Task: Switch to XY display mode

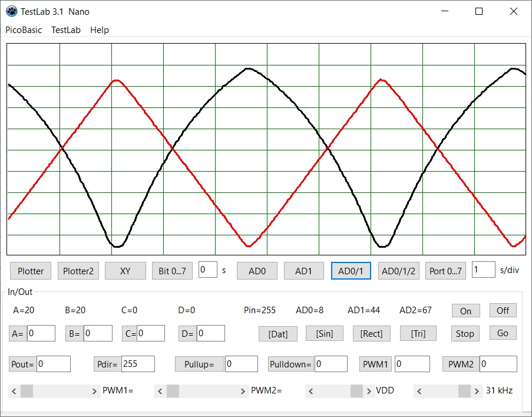Action: coord(125,271)
